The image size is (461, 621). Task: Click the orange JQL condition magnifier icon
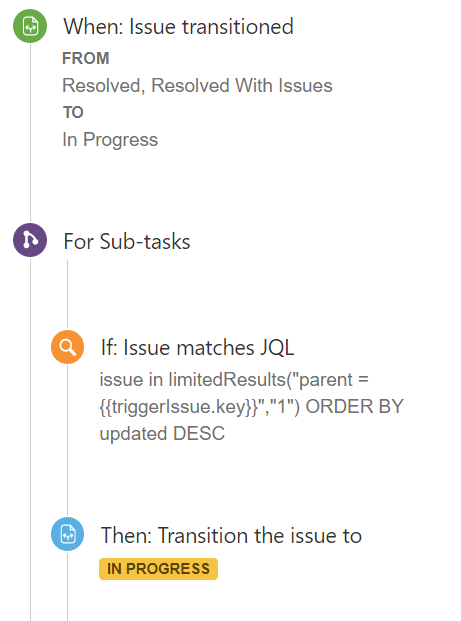point(67,347)
